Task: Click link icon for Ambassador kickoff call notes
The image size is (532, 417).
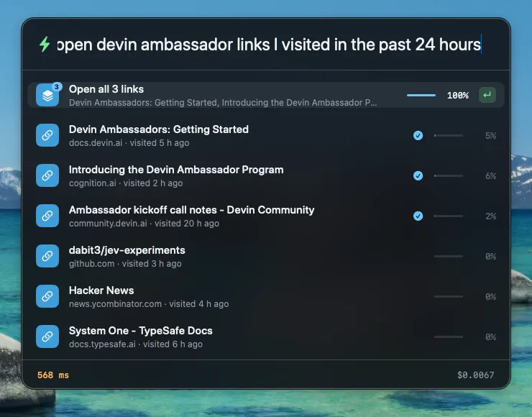Action: [47, 216]
